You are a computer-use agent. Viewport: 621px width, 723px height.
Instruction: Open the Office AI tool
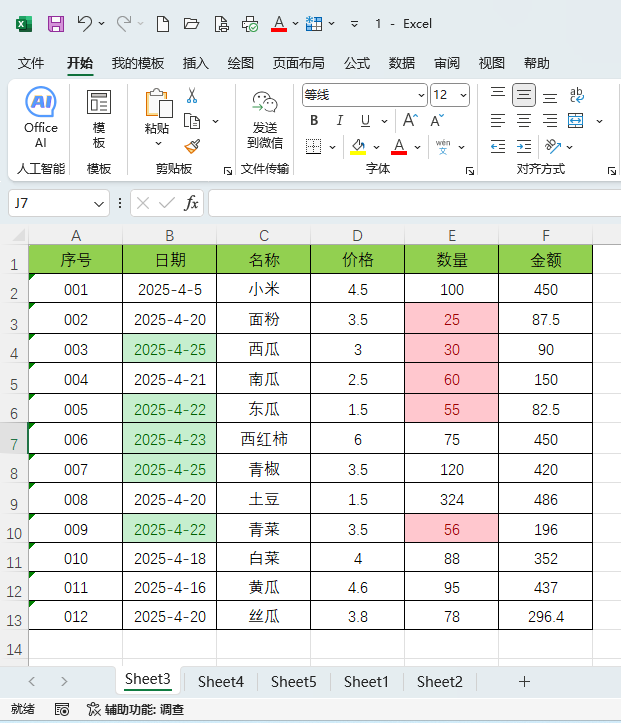41,118
